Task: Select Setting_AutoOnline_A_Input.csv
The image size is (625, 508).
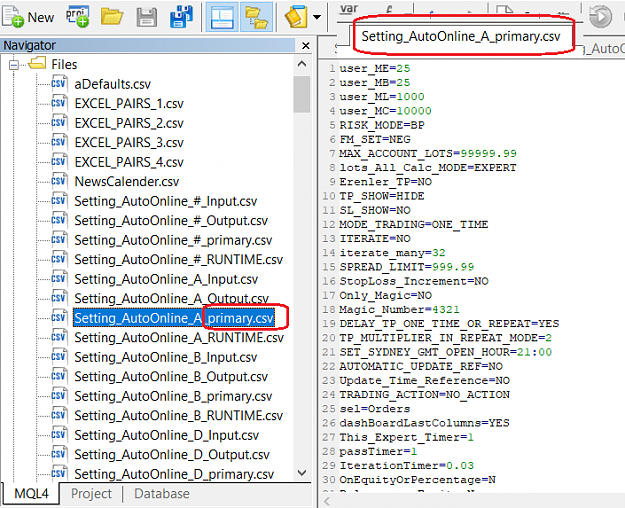Action: [166, 279]
